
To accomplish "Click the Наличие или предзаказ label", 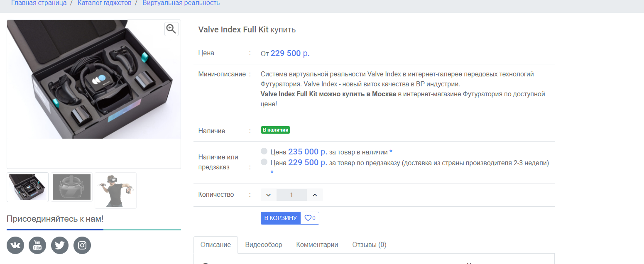I will point(218,162).
